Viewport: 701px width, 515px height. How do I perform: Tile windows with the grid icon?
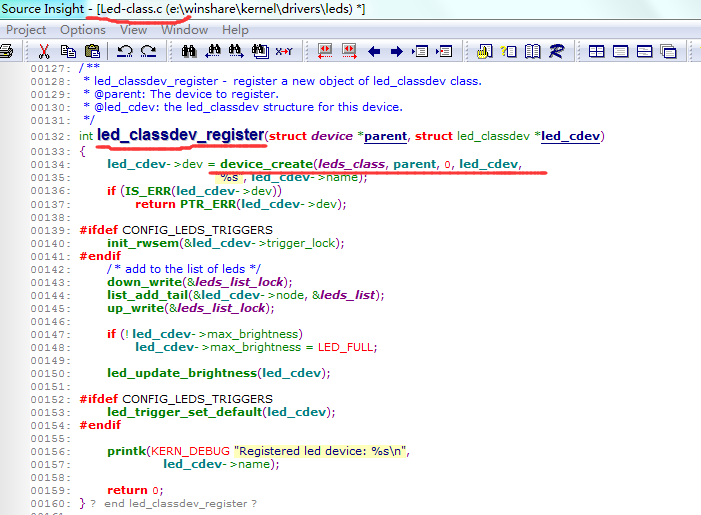click(596, 52)
